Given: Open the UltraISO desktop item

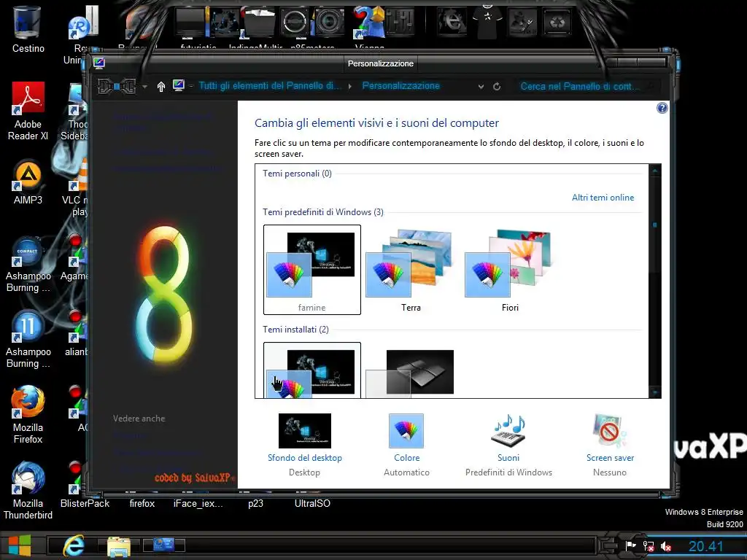Looking at the screenshot, I should coord(312,503).
